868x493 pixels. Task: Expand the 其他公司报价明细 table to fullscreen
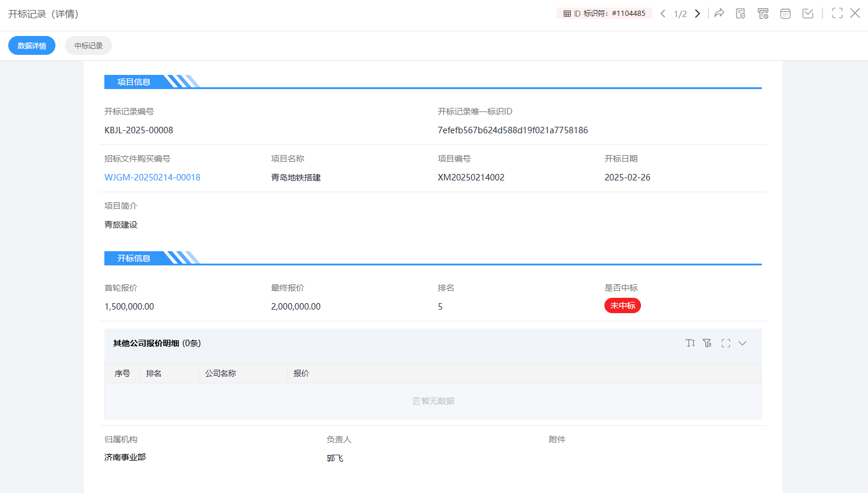coord(725,343)
